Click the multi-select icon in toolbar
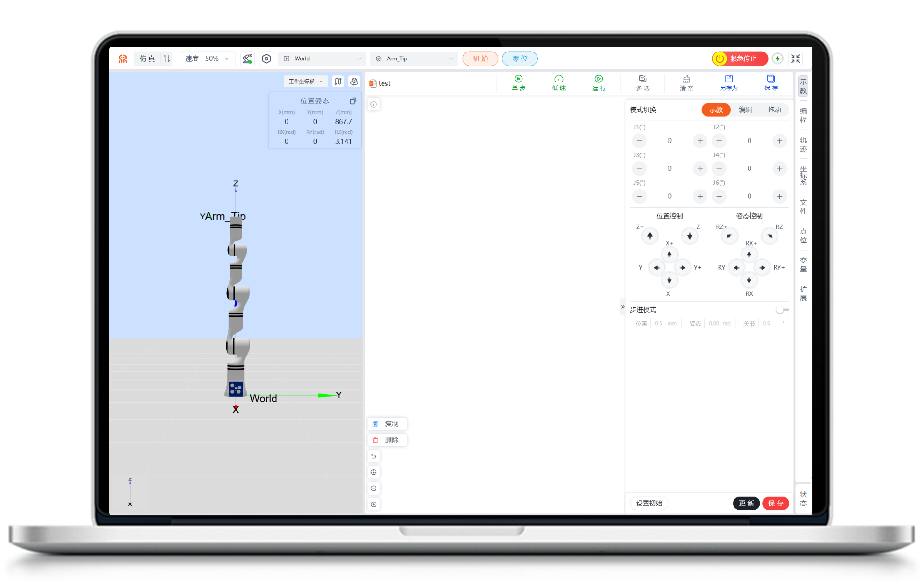 (x=642, y=79)
